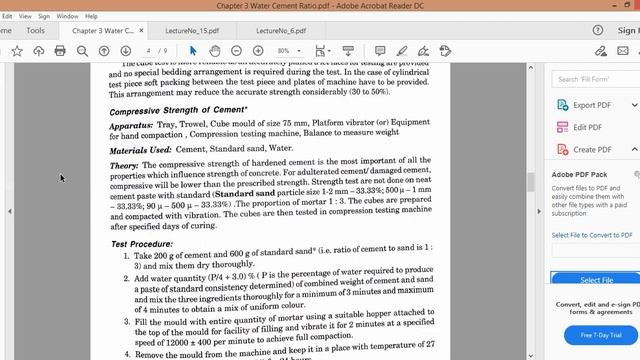Switch to the hand pan tool
640x360 pixels.
(x=215, y=51)
